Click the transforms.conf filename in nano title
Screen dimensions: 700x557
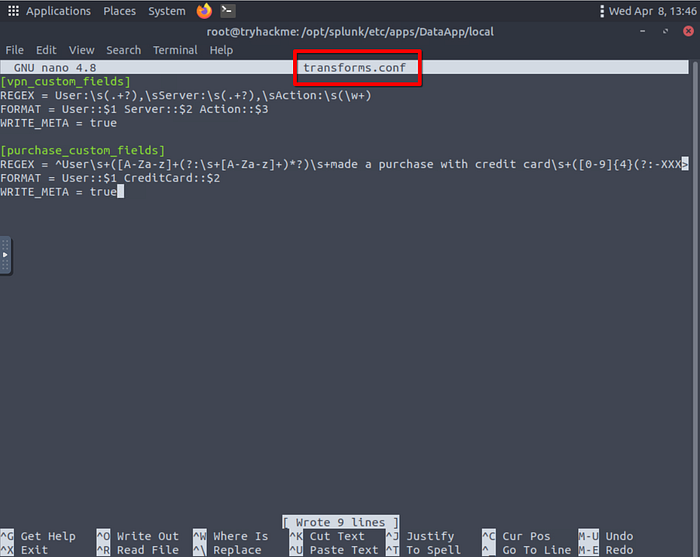click(354, 68)
